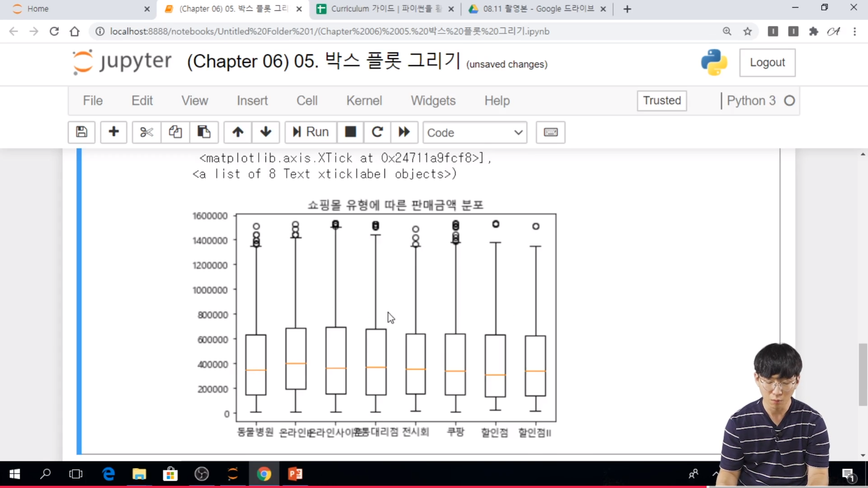Expand the Widgets menu
This screenshot has width=868, height=488.
click(x=433, y=100)
